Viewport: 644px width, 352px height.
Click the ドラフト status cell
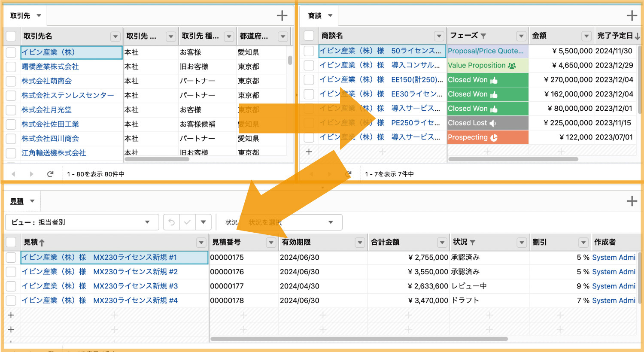point(489,300)
